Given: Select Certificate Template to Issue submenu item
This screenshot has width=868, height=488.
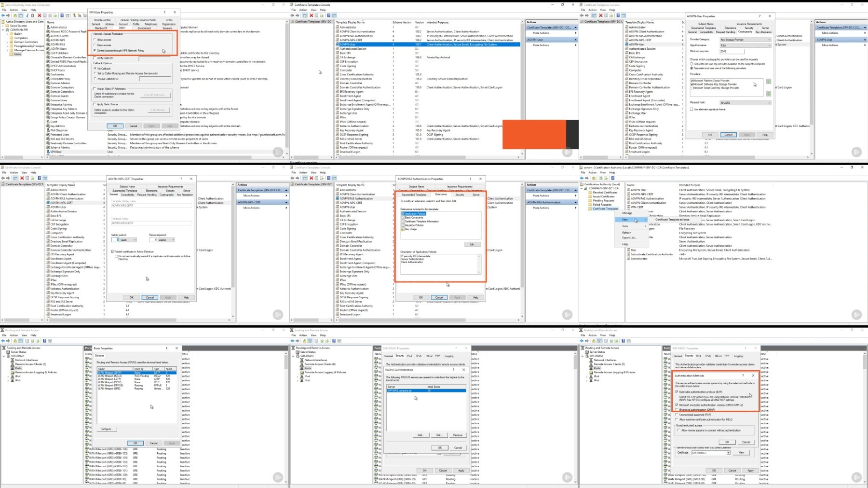Looking at the screenshot, I should pos(672,220).
